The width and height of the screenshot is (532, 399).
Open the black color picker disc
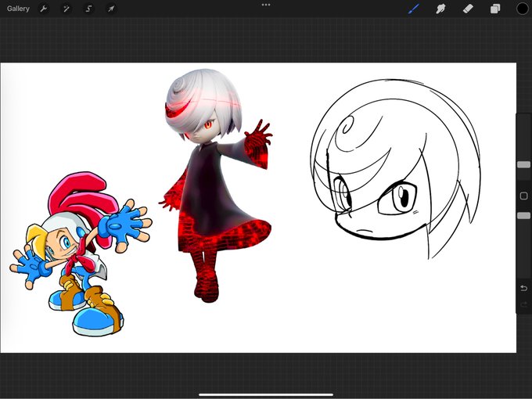pyautogui.click(x=523, y=9)
